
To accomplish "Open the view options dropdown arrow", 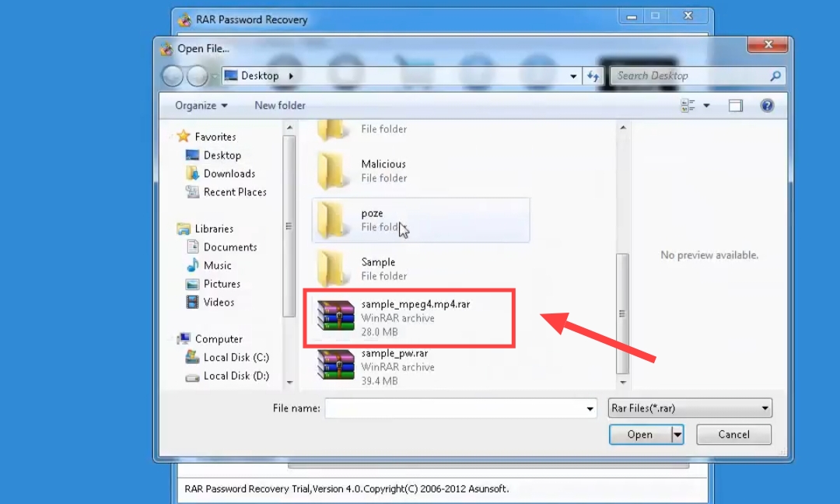I will click(x=706, y=106).
